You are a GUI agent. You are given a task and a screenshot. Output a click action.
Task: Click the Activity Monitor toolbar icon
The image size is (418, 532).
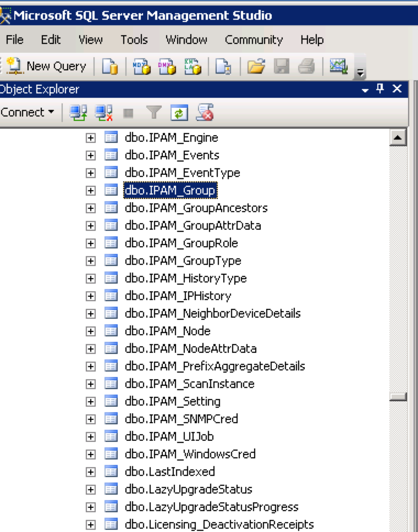click(x=339, y=66)
